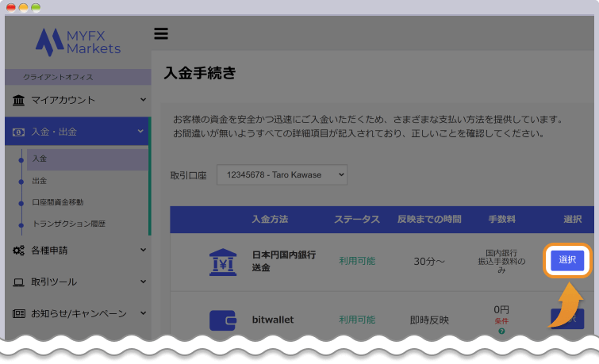599x364 pixels.
Task: Click the green maximize window button
Action: tap(36, 8)
